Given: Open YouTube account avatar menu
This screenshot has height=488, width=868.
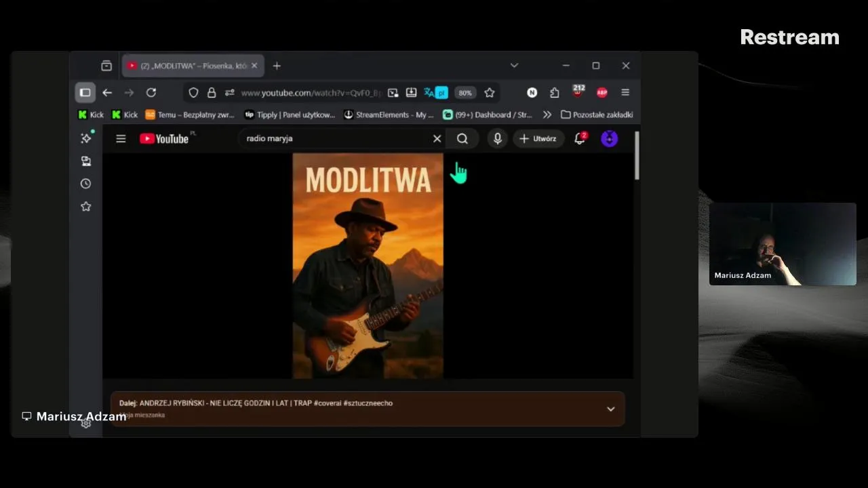Looking at the screenshot, I should pyautogui.click(x=610, y=138).
